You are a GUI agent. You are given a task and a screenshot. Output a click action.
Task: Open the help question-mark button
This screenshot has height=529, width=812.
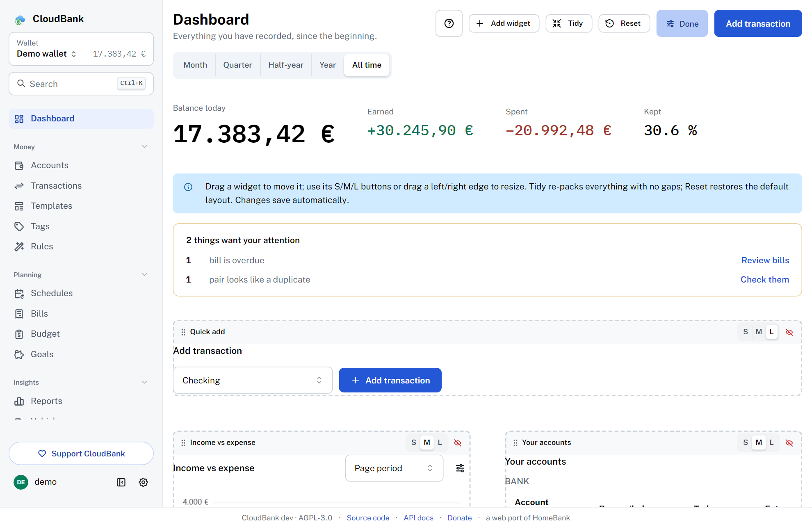click(x=449, y=23)
